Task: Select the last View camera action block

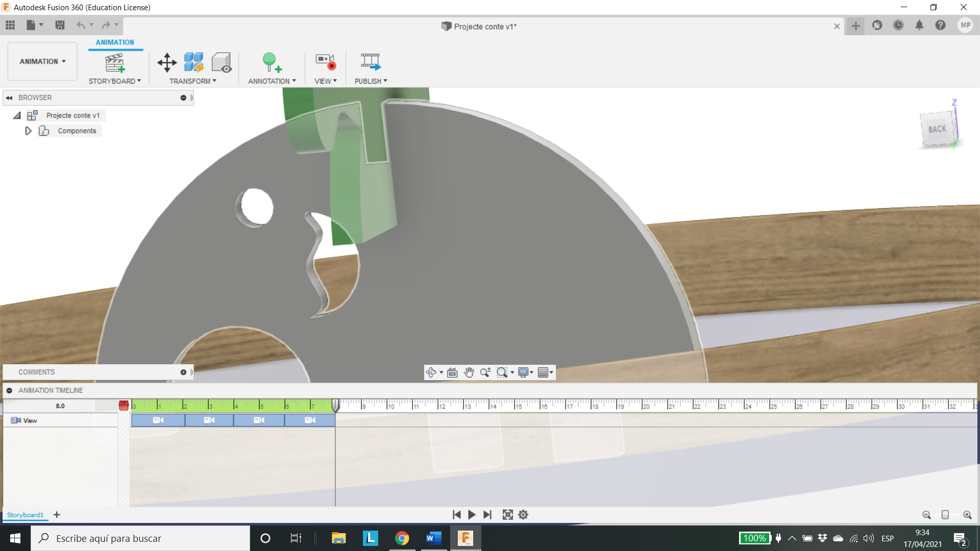Action: [x=310, y=420]
